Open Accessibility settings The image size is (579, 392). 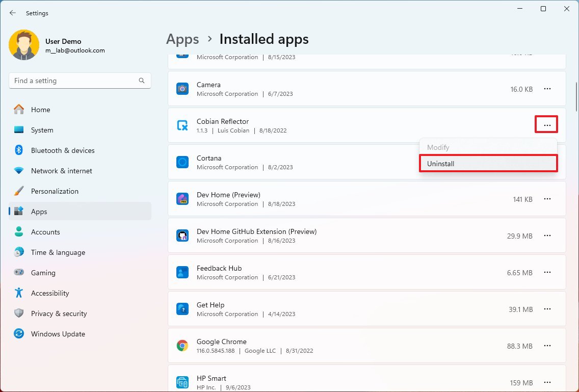(50, 293)
